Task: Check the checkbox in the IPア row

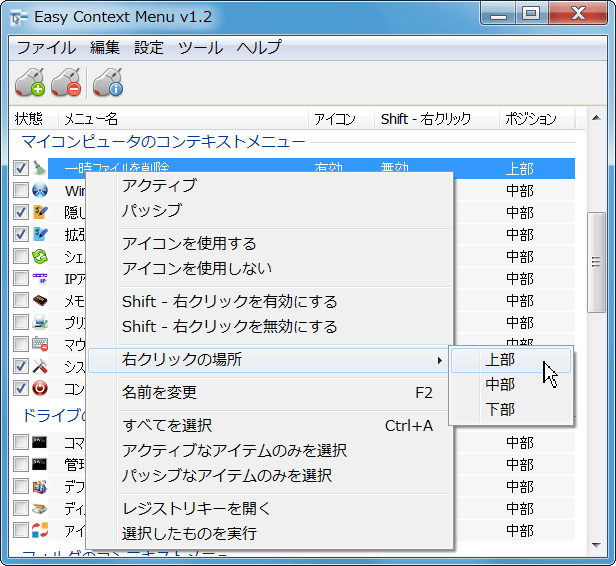Action: pyautogui.click(x=21, y=278)
